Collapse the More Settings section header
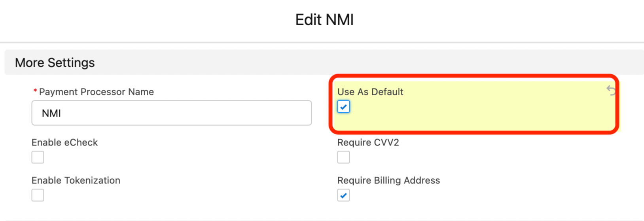The height and width of the screenshot is (221, 644). coord(55,62)
